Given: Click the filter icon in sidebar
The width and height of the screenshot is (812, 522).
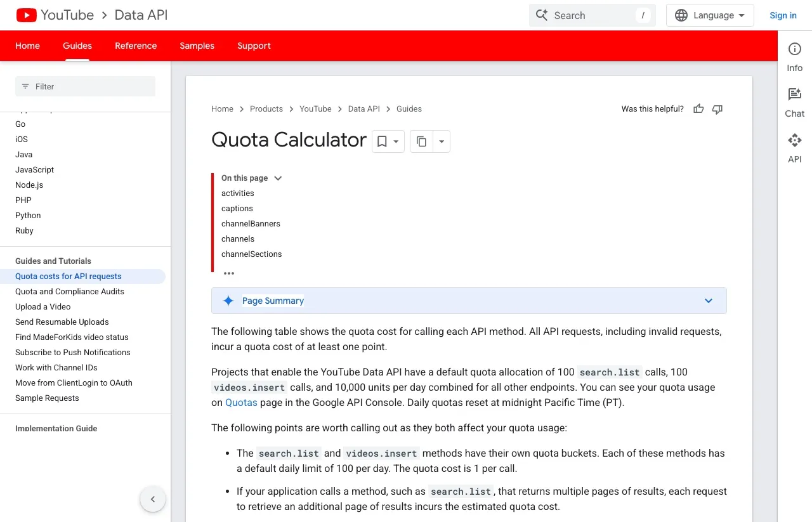Looking at the screenshot, I should tap(25, 86).
